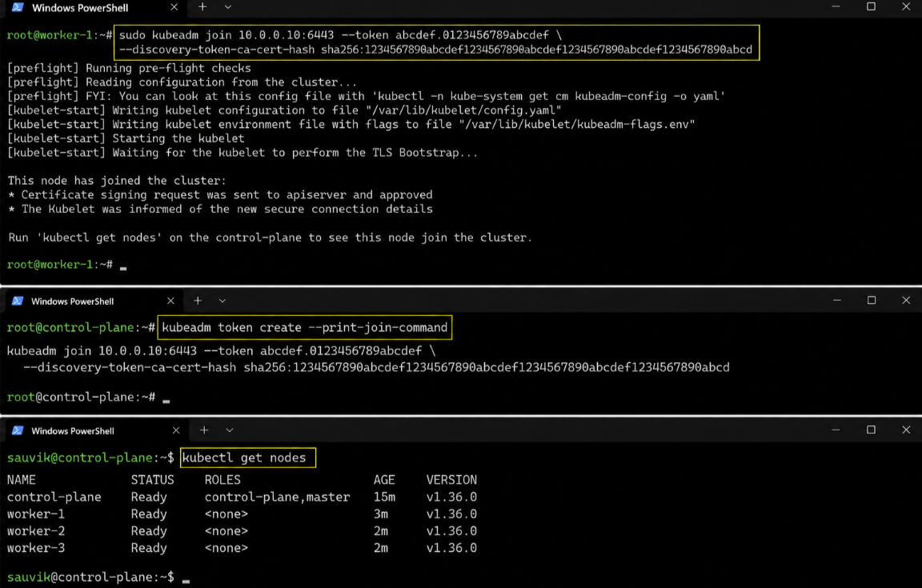
Task: Click kubeadm join output line in middle window
Action: point(221,351)
